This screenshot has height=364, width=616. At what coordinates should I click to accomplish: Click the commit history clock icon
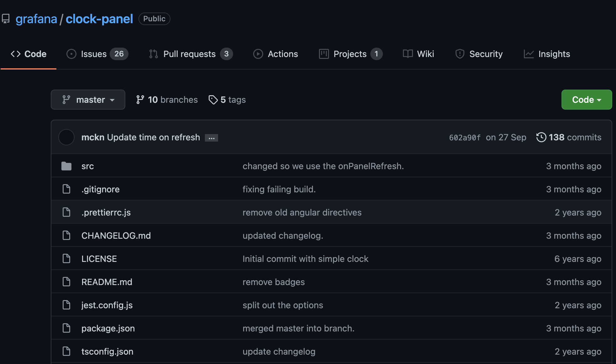tap(541, 137)
